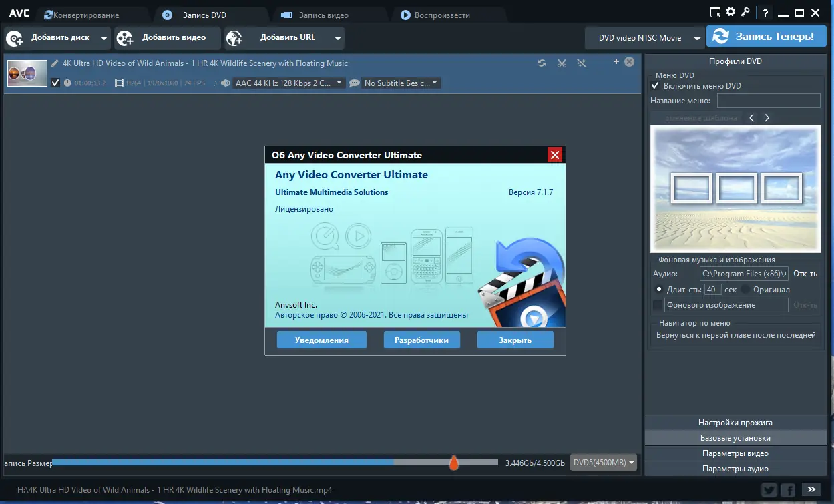
Task: Click the Добавить видео button
Action: point(168,39)
